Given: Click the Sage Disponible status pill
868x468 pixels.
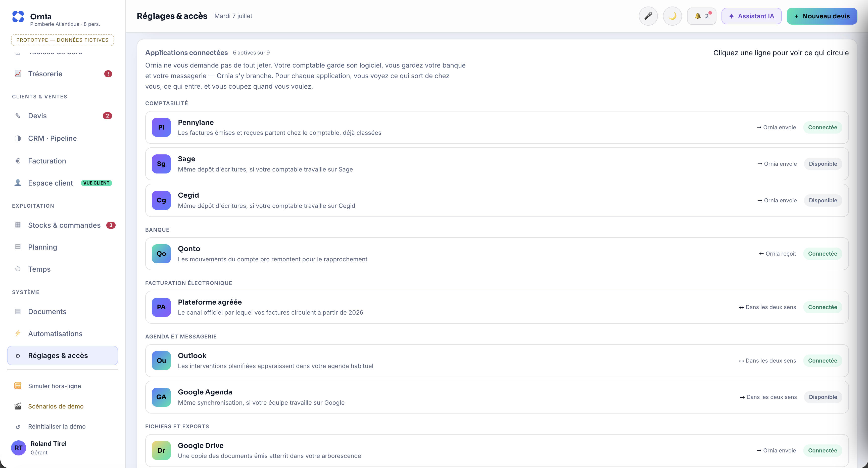Looking at the screenshot, I should [x=823, y=164].
